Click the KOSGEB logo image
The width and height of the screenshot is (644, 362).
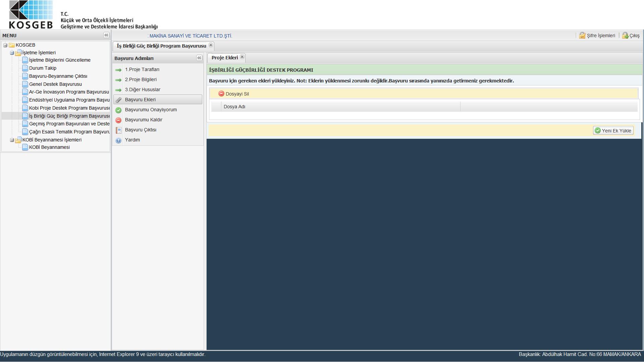tap(31, 15)
